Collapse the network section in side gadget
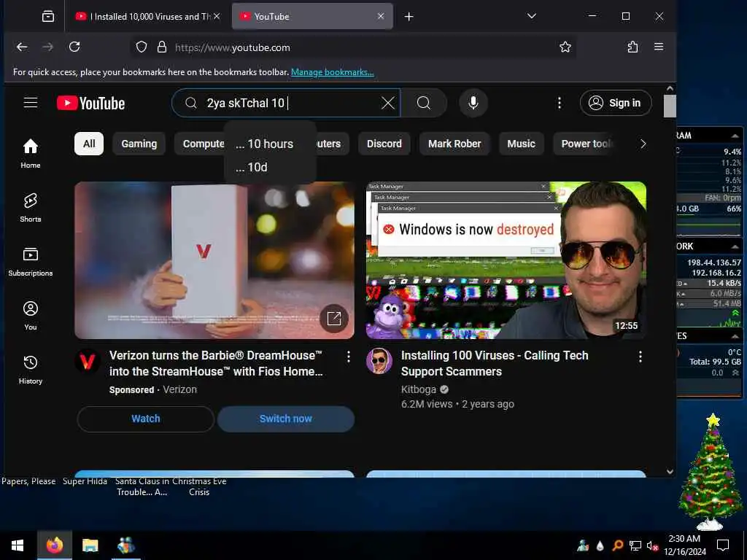The width and height of the screenshot is (747, 560). click(x=735, y=246)
